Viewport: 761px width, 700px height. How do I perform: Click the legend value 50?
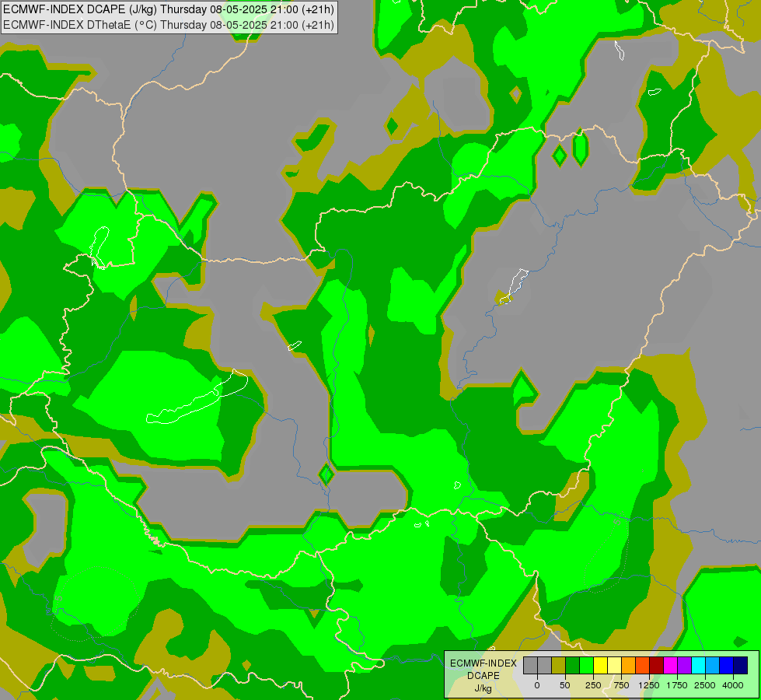pyautogui.click(x=565, y=685)
